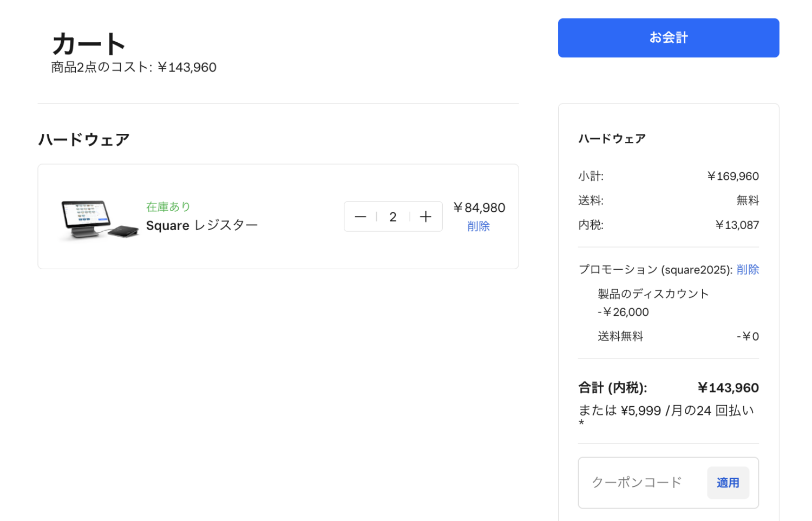Remove the square2025 promotion via 削除
The height and width of the screenshot is (521, 812).
pyautogui.click(x=748, y=270)
